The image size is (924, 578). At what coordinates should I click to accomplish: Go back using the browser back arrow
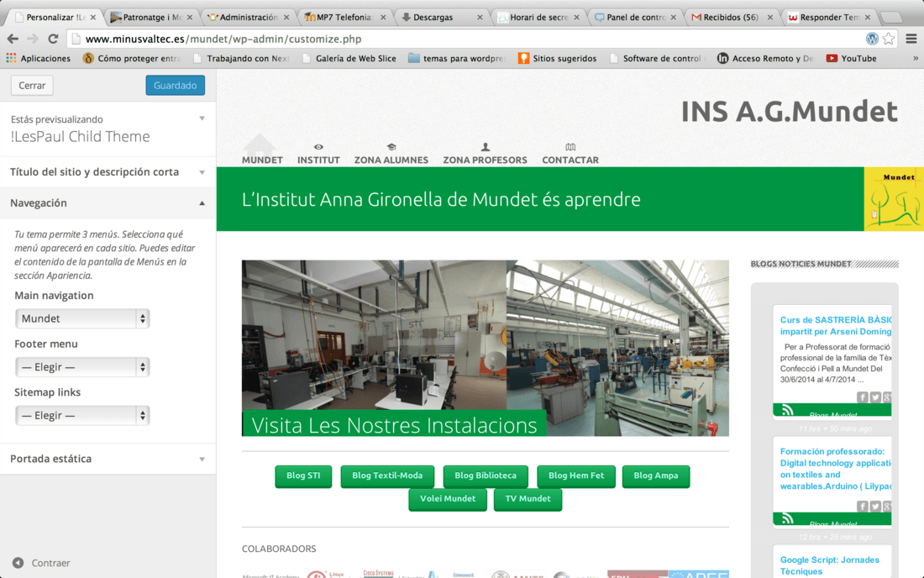coord(13,39)
